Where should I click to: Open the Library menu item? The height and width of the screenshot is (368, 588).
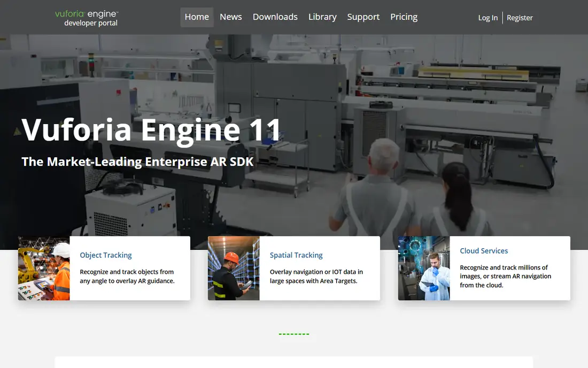click(322, 17)
